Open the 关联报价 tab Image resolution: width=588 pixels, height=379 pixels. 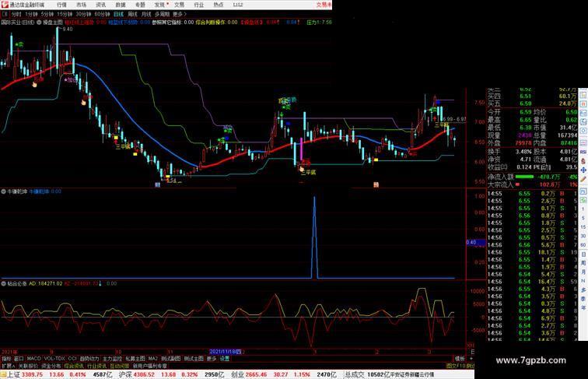point(28,366)
